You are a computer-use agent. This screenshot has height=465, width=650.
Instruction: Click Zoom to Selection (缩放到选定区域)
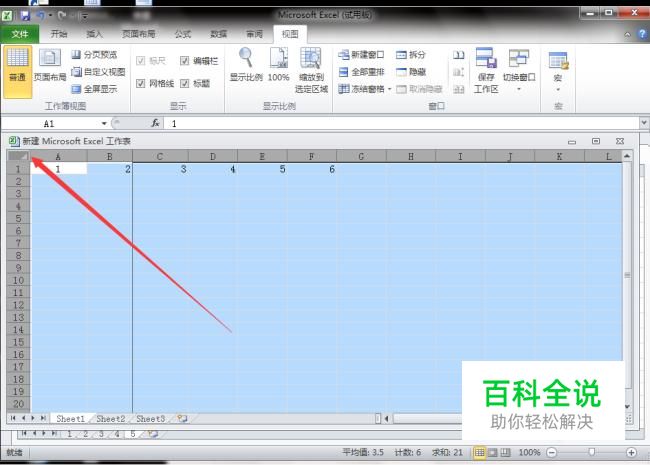click(x=311, y=70)
